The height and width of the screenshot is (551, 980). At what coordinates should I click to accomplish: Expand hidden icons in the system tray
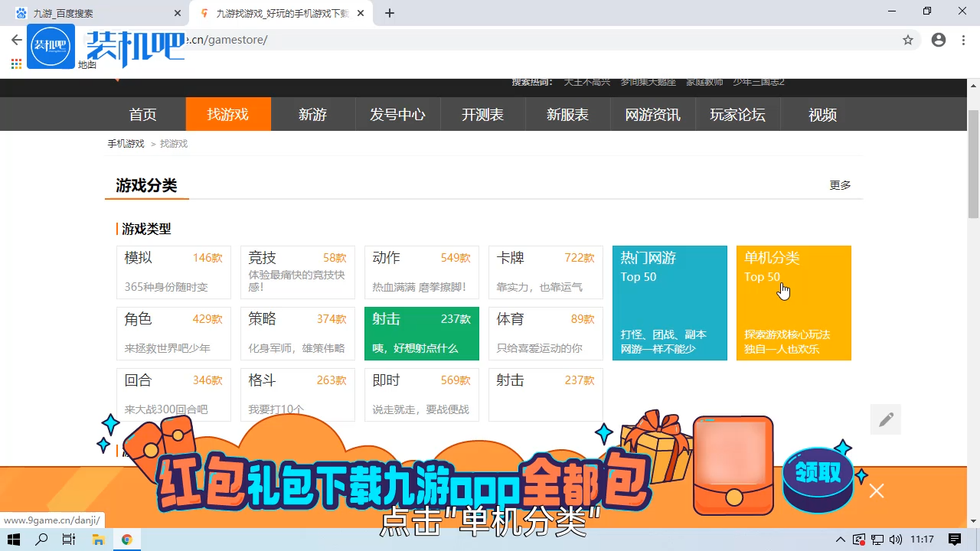coord(841,540)
